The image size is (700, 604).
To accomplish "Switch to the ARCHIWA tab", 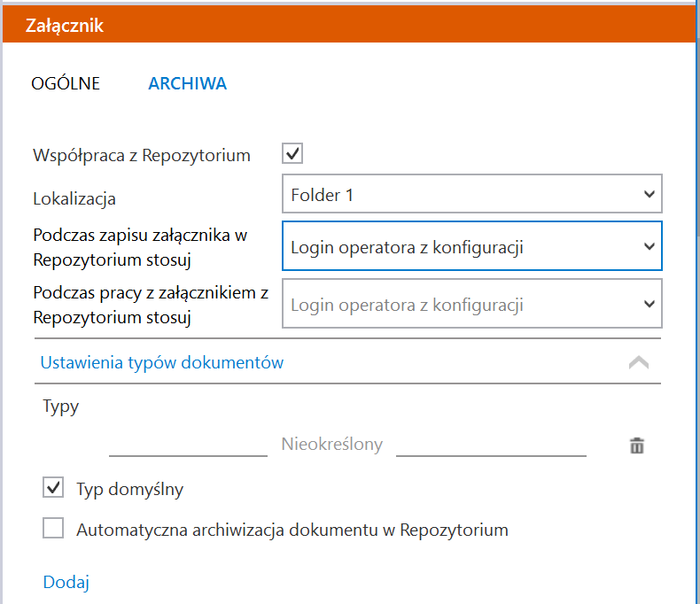I will (188, 83).
